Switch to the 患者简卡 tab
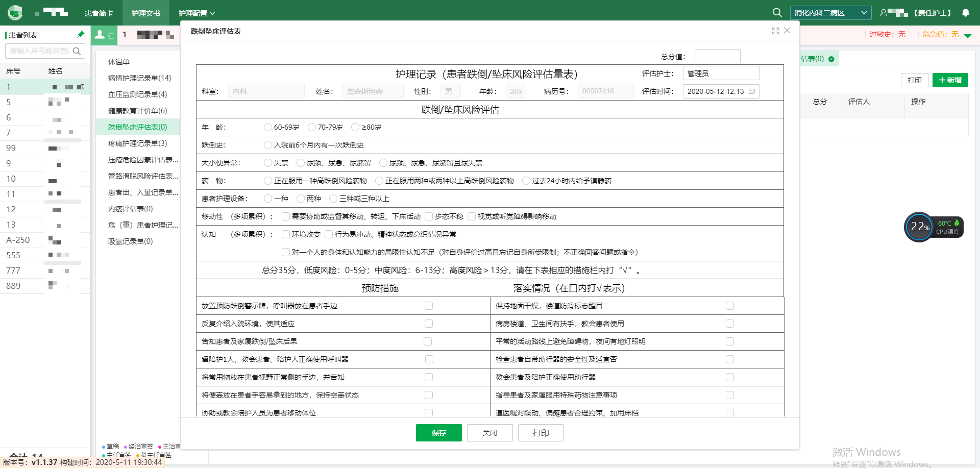This screenshot has width=980, height=468. [x=99, y=13]
